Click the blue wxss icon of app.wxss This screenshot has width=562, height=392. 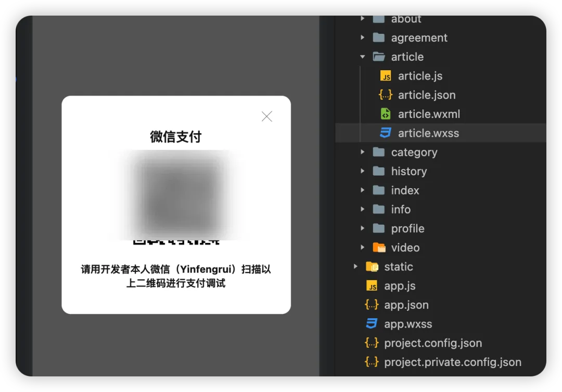372,323
